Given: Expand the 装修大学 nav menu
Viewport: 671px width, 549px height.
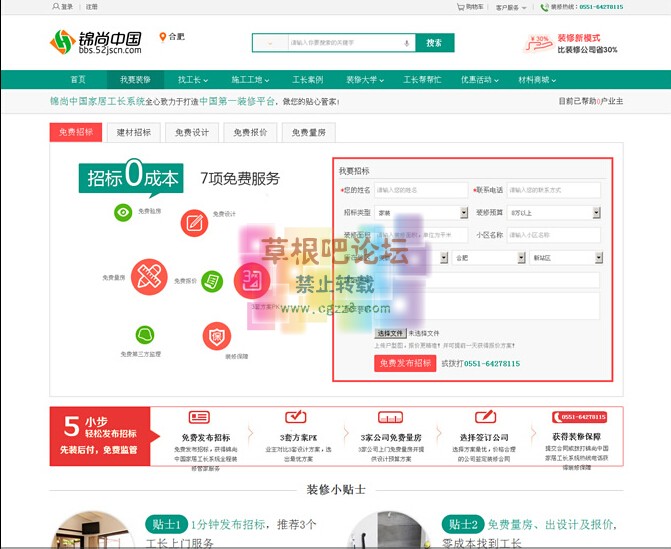Looking at the screenshot, I should (x=365, y=80).
